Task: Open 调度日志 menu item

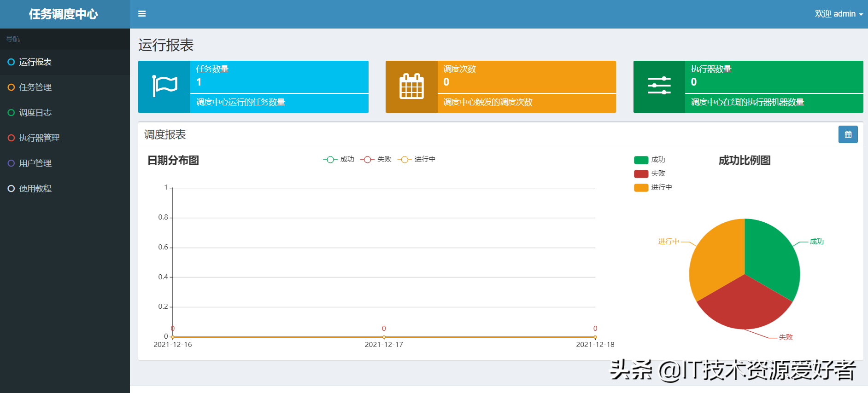Action: point(65,113)
